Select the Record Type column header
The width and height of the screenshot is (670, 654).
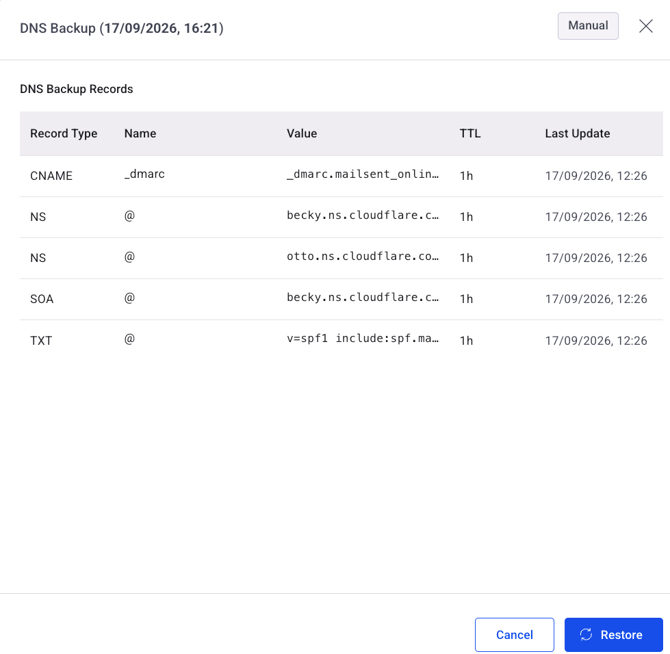point(64,134)
